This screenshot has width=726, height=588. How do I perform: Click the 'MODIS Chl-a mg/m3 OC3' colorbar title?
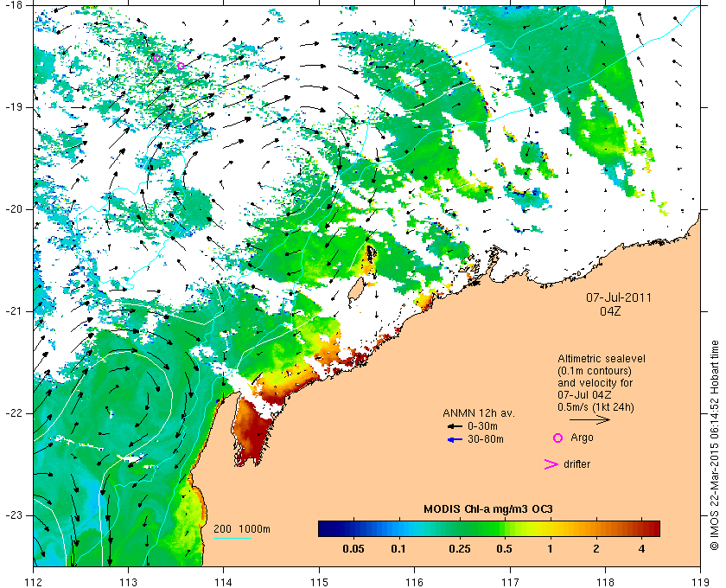tap(488, 509)
